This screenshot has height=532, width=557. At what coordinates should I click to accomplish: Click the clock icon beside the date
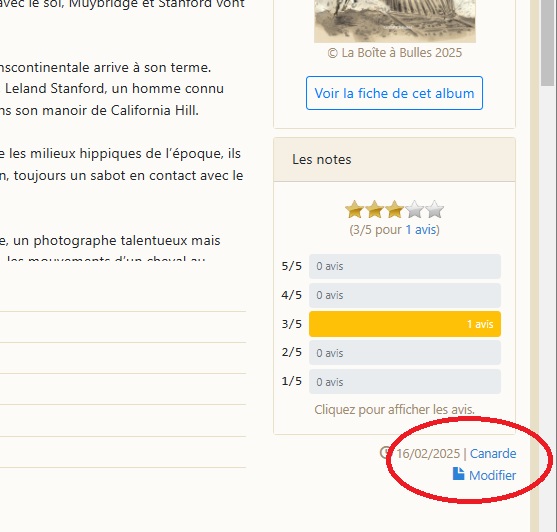[385, 452]
